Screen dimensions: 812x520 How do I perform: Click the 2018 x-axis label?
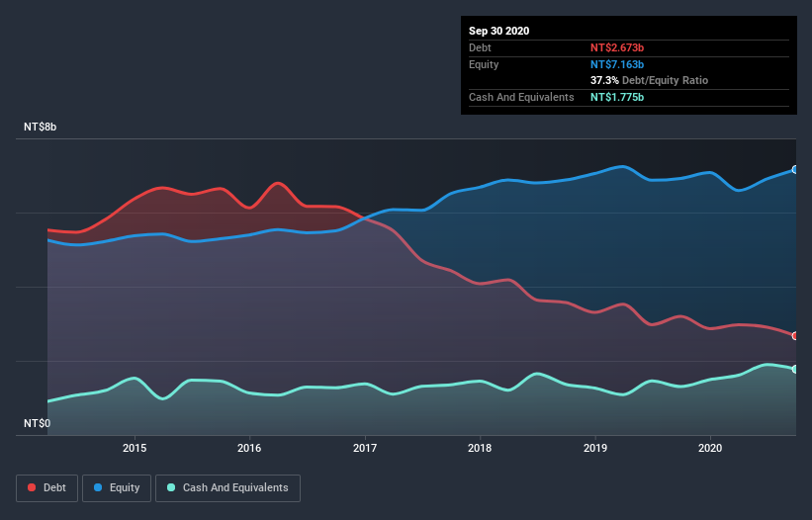[480, 448]
